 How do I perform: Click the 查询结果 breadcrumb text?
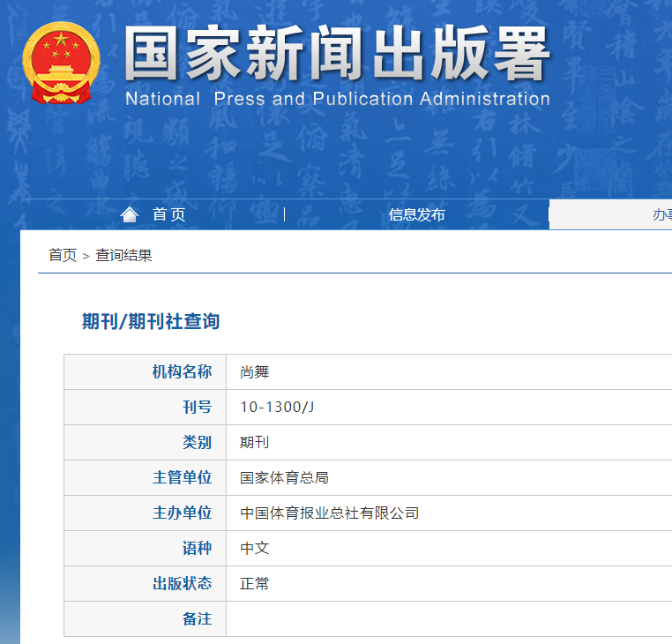pos(123,255)
